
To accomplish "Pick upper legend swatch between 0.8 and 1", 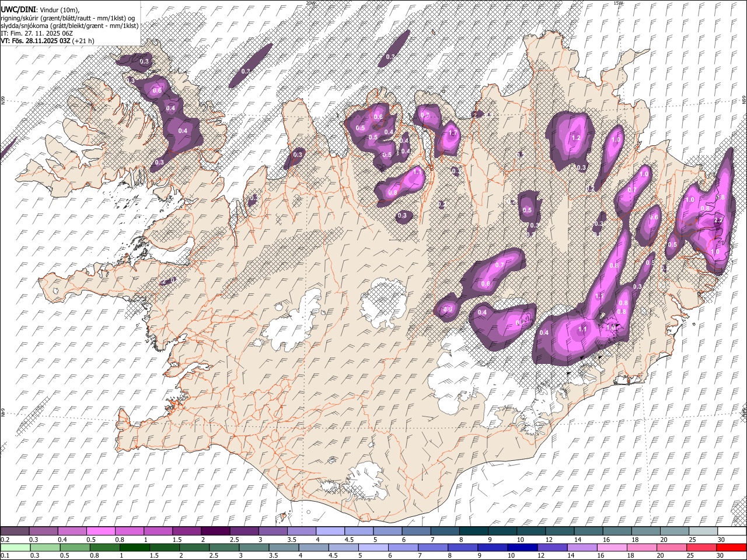I will point(129,531).
